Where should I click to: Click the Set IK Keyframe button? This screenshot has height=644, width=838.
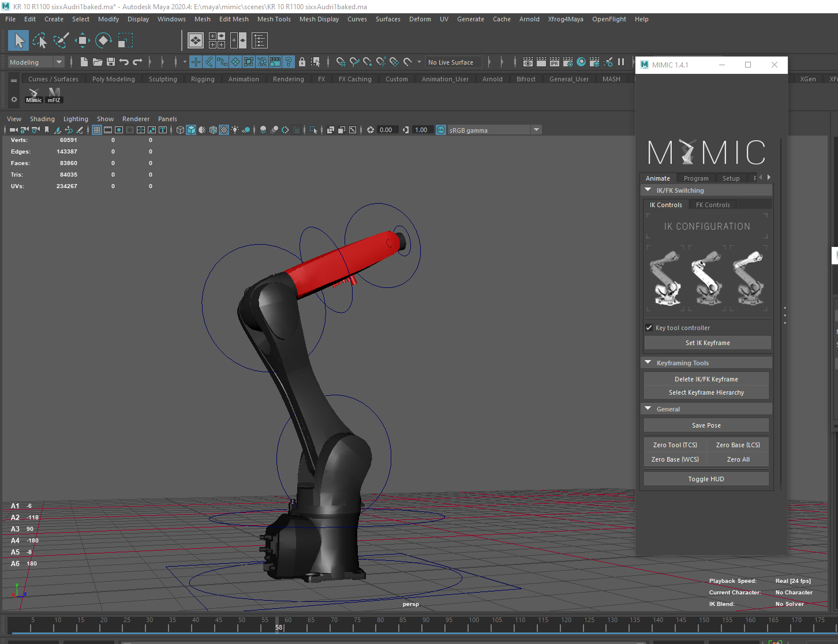coord(707,343)
